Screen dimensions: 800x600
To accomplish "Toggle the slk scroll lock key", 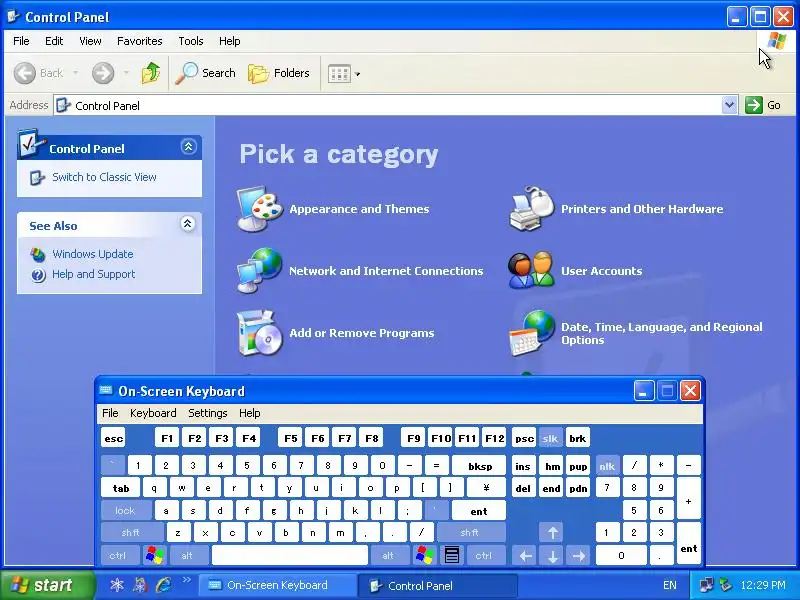I will point(550,438).
